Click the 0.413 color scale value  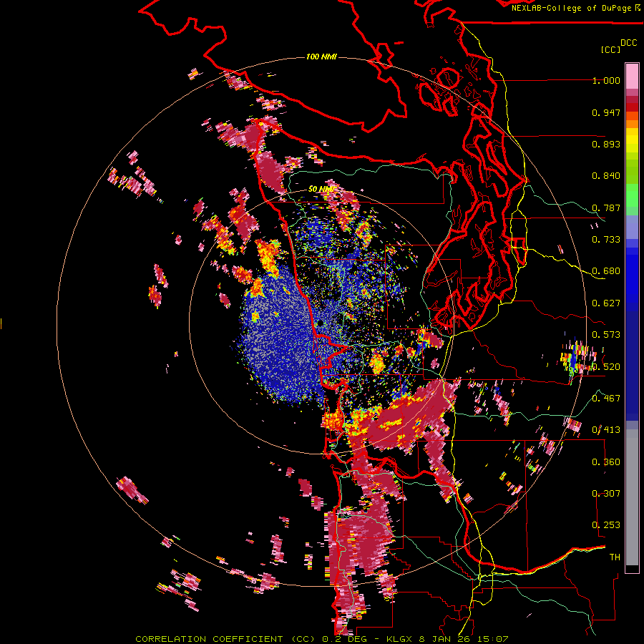(606, 430)
